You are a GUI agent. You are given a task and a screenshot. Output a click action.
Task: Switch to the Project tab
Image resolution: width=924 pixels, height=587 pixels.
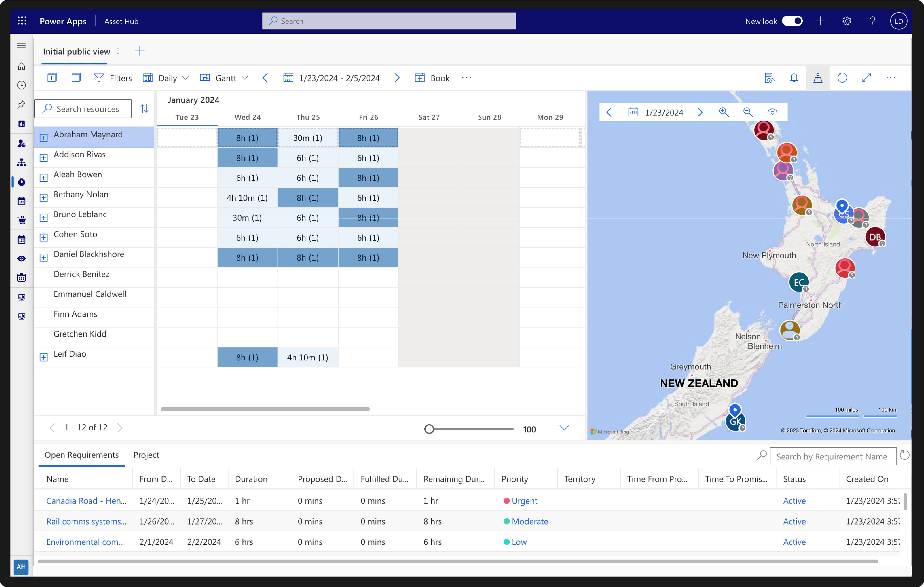[146, 455]
